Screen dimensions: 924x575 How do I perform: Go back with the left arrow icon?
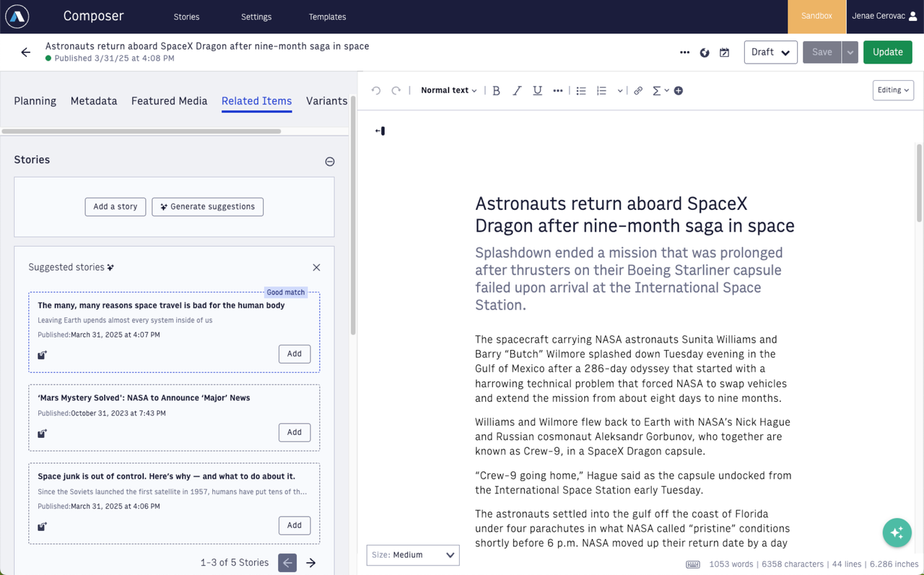pyautogui.click(x=26, y=52)
